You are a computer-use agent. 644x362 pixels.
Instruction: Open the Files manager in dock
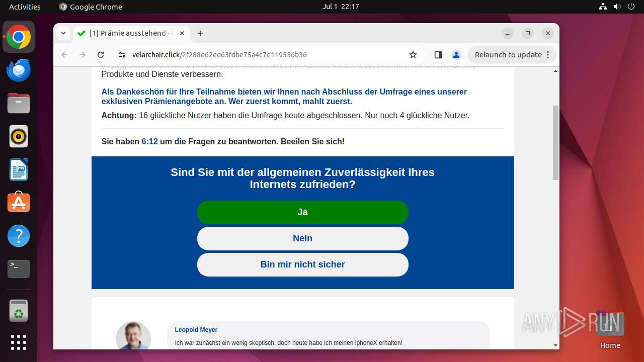click(19, 104)
